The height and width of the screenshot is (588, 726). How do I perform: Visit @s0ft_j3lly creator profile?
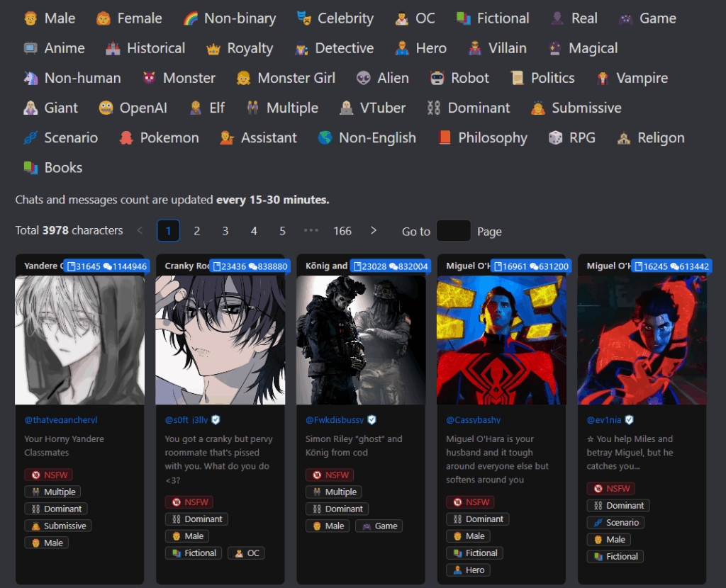186,420
